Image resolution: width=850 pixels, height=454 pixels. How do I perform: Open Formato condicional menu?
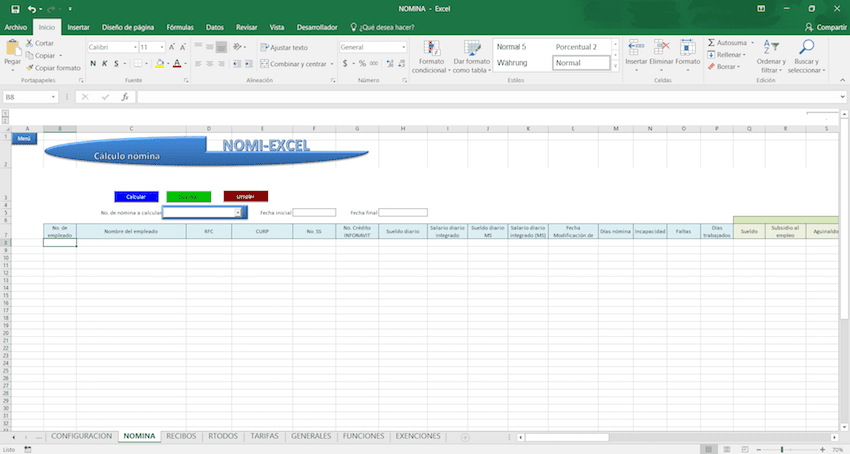(432, 56)
